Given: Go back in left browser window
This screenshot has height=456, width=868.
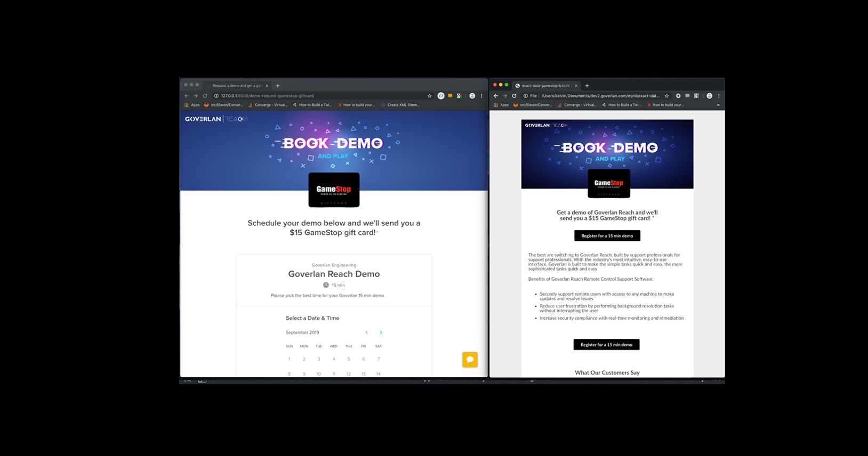Looking at the screenshot, I should pyautogui.click(x=187, y=96).
